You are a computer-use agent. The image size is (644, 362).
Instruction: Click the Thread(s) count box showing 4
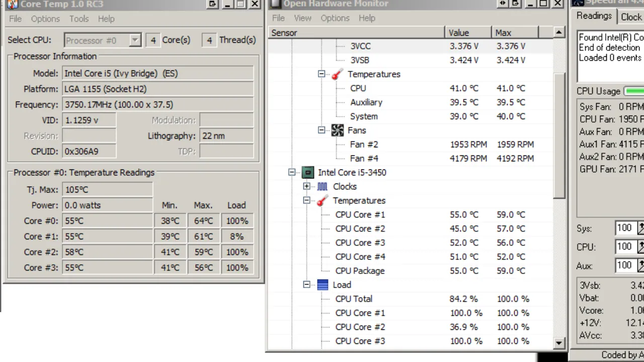209,40
